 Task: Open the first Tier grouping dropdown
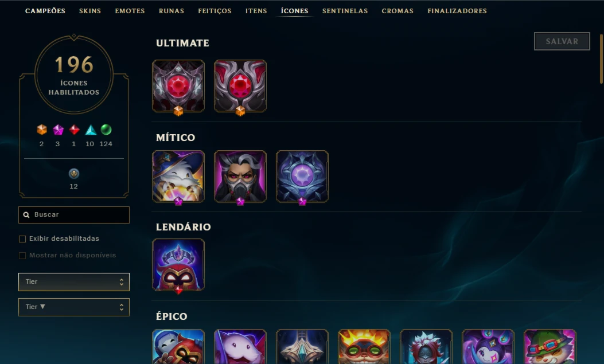coord(74,282)
